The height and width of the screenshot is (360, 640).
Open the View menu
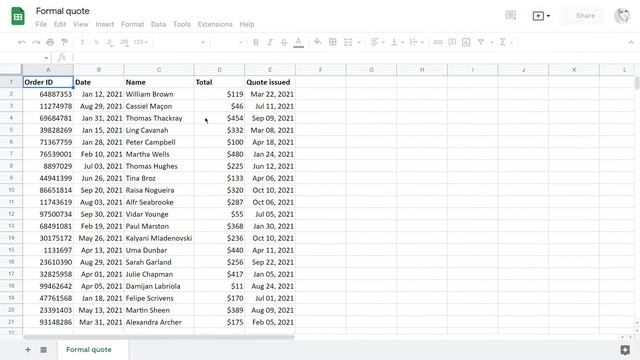(81, 24)
